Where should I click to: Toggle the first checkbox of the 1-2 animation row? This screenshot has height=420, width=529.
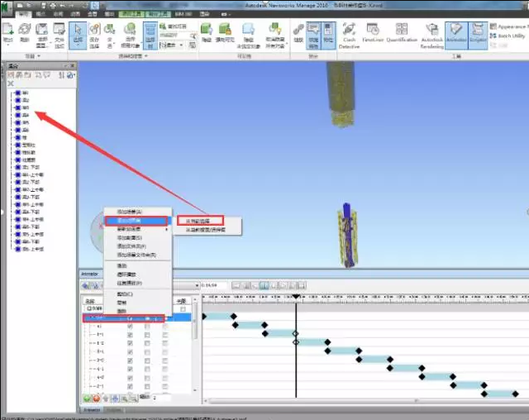coord(129,342)
